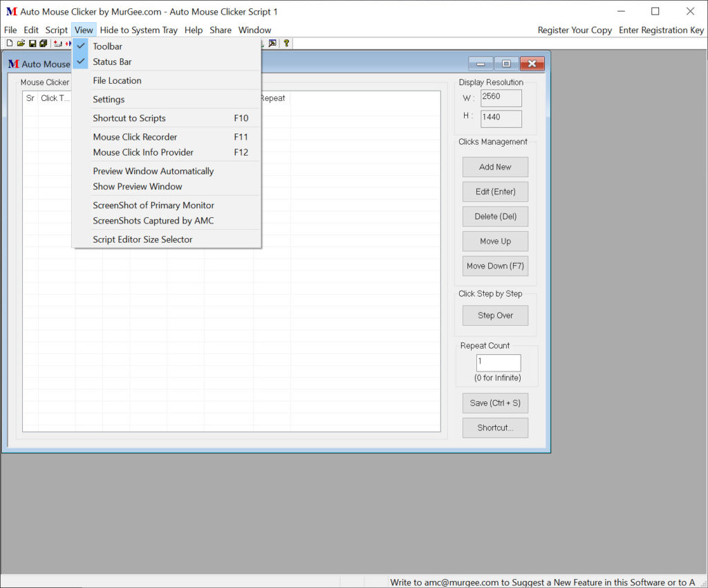Click the Repeat Count input field
Screen dimensions: 708x588
click(499, 363)
